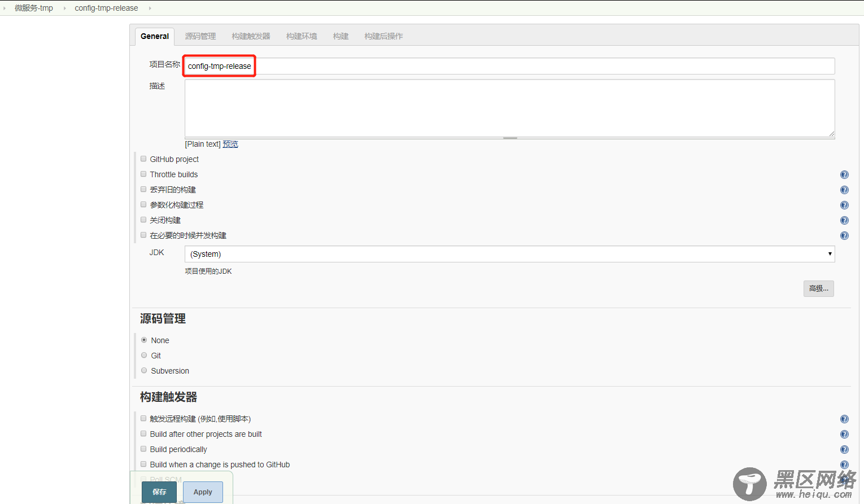Click the 高级... advanced button
Image resolution: width=864 pixels, height=504 pixels.
coord(819,288)
